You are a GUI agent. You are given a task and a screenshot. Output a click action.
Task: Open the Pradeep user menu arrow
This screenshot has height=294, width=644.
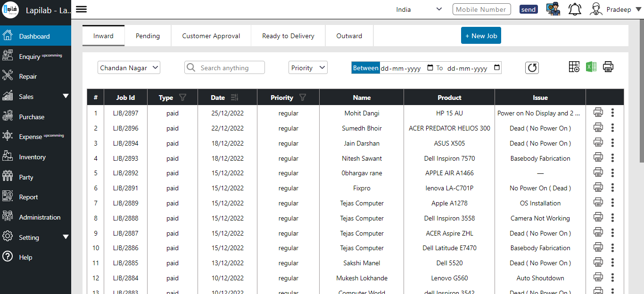click(638, 9)
